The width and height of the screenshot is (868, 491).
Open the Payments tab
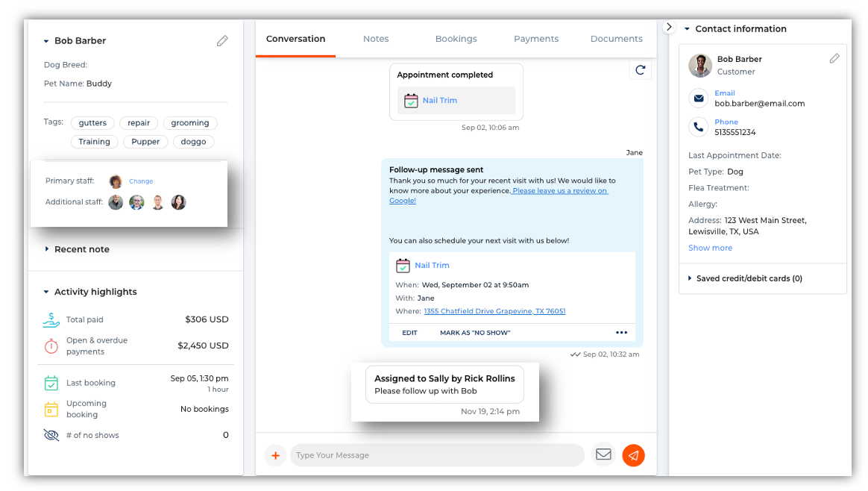(536, 39)
